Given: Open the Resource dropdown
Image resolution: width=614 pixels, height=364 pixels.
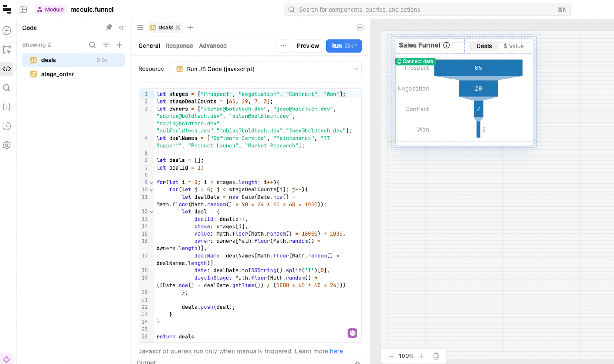Looking at the screenshot, I should [265, 69].
